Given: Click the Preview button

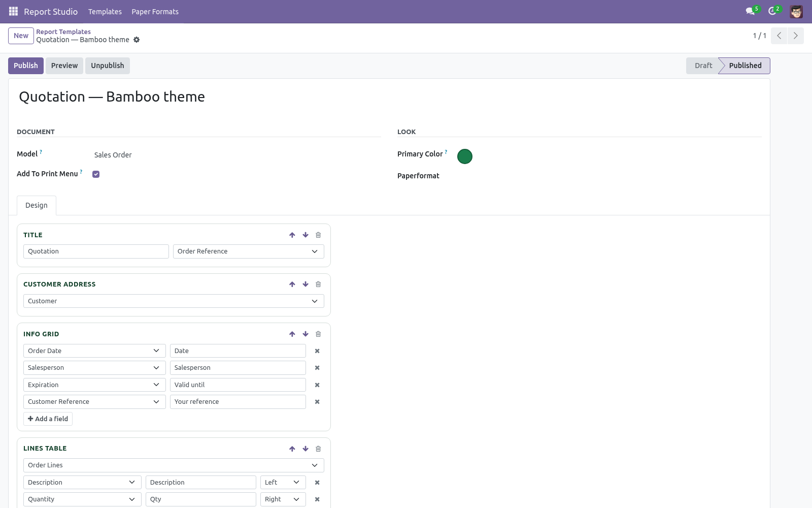Looking at the screenshot, I should (x=64, y=66).
